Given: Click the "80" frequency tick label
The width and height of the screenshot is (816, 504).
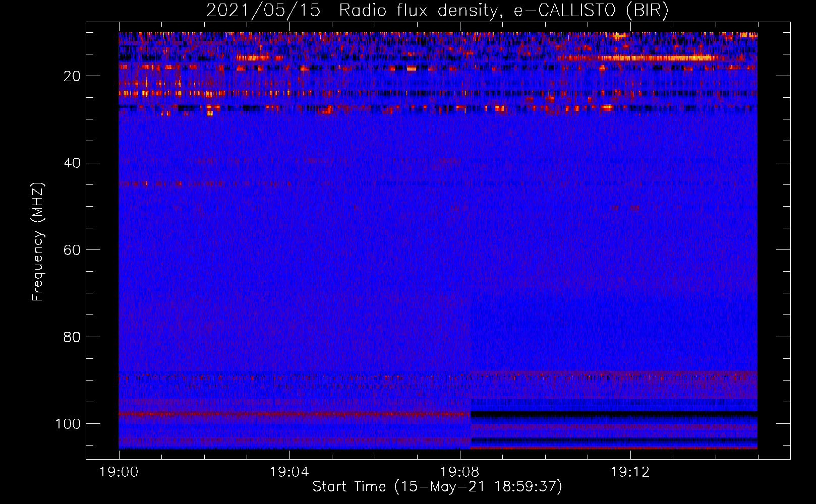Looking at the screenshot, I should [72, 337].
